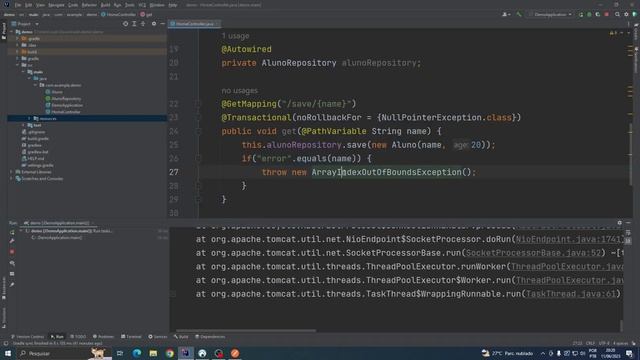This screenshot has height=360, width=640.
Task: Click HomeController breadcrumb in navigation bar
Action: click(x=118, y=14)
